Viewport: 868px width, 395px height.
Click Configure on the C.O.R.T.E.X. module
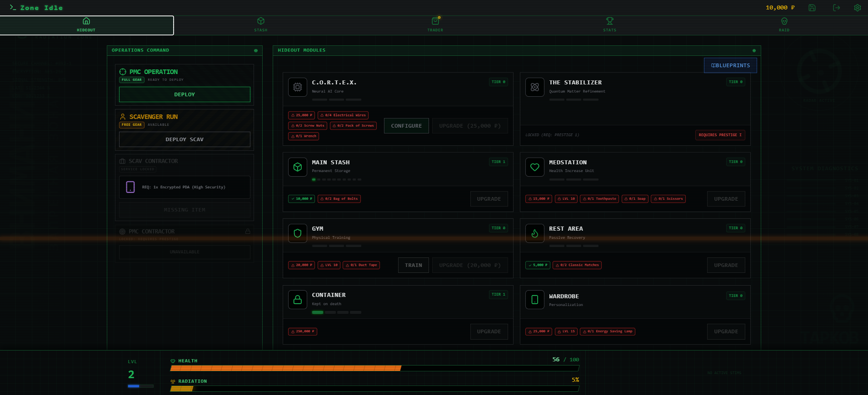[x=406, y=126]
